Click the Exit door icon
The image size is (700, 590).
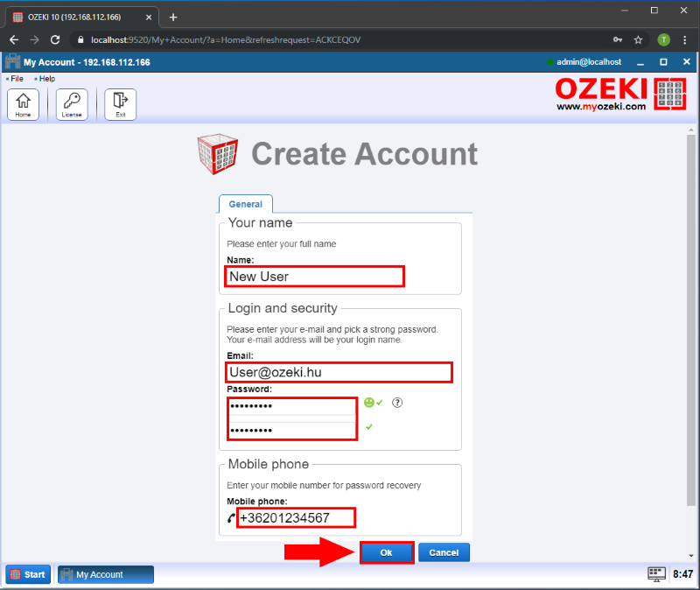click(120, 104)
